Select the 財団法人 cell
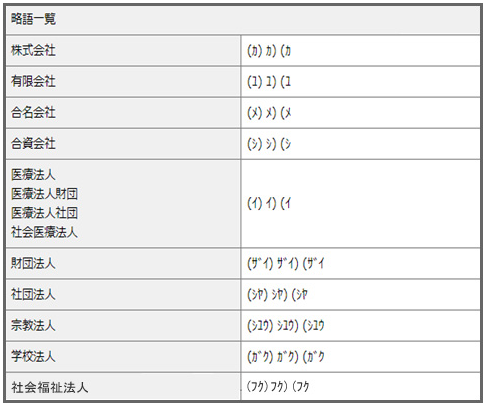The image size is (485, 406). click(x=123, y=264)
